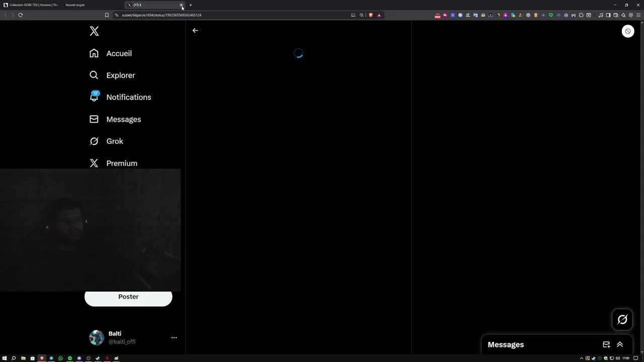This screenshot has height=362, width=644.
Task: Click the Brave VPN shield icon
Action: click(631, 15)
